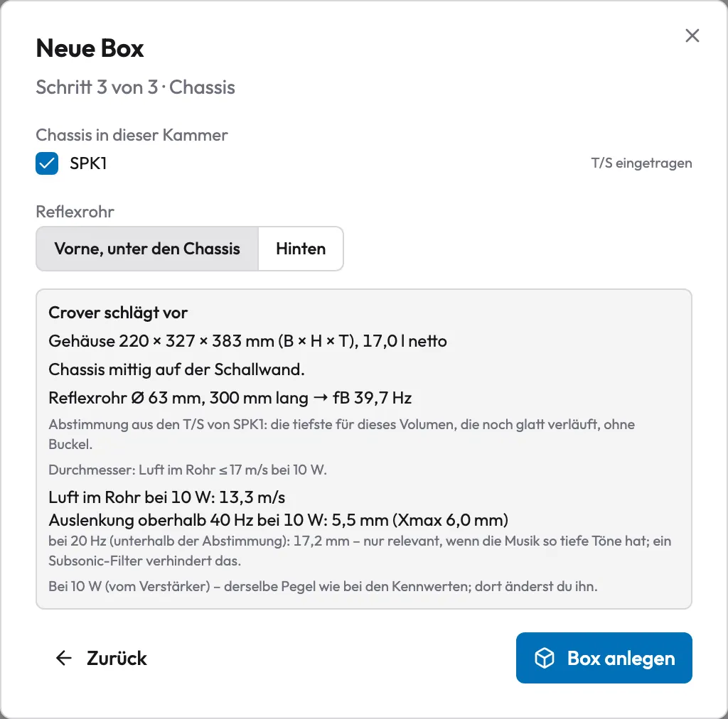Click the Gehäuse 220 × 327 × 383 mm line
Image resolution: width=728 pixels, height=719 pixels.
click(247, 341)
